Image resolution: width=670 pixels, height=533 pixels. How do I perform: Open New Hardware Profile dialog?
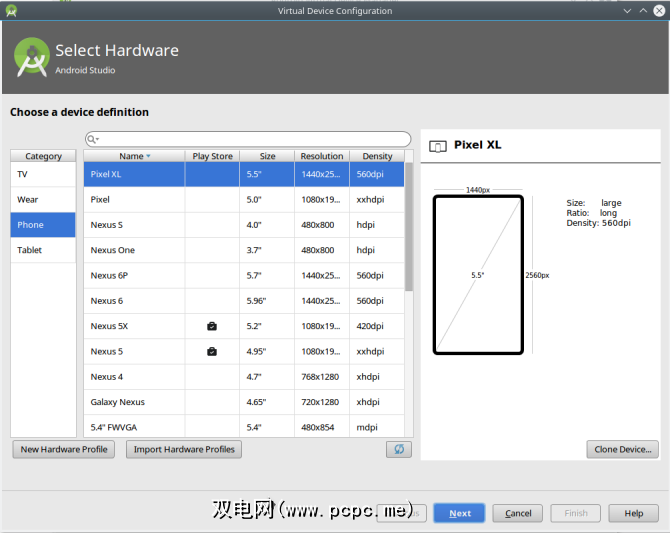(64, 450)
